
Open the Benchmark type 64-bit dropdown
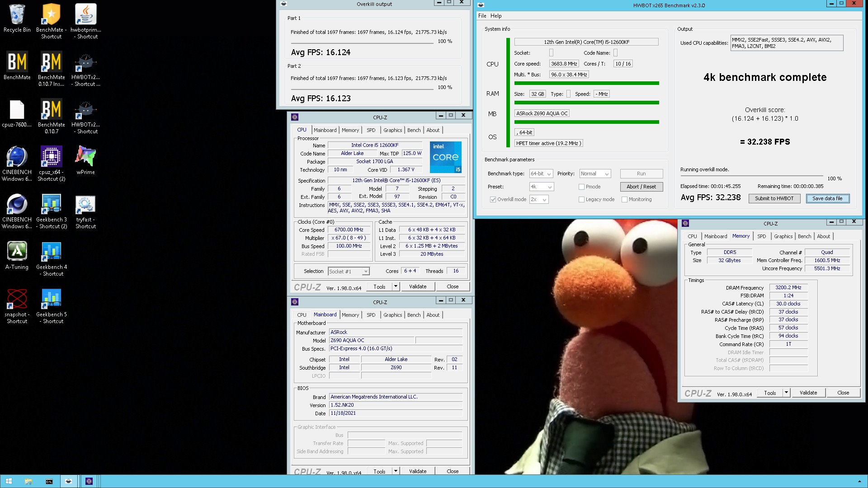click(541, 174)
